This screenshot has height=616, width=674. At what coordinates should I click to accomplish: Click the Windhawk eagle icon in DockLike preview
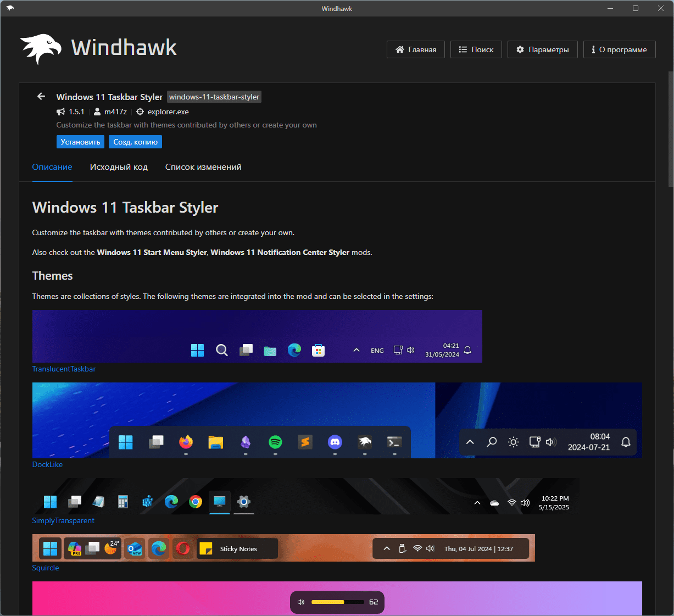pyautogui.click(x=365, y=442)
